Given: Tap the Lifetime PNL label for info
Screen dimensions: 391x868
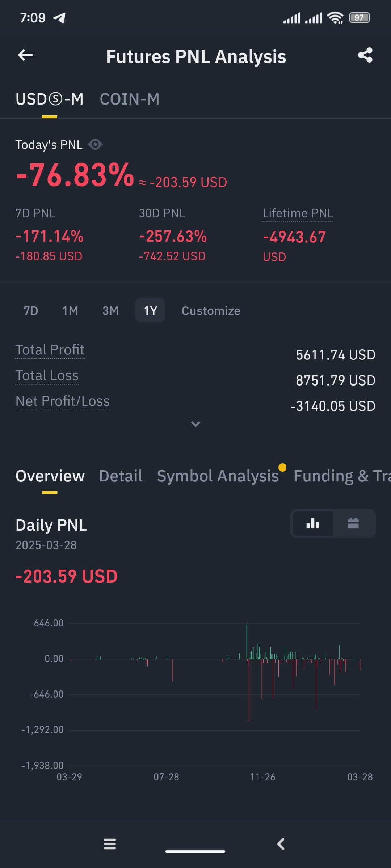Looking at the screenshot, I should point(298,213).
